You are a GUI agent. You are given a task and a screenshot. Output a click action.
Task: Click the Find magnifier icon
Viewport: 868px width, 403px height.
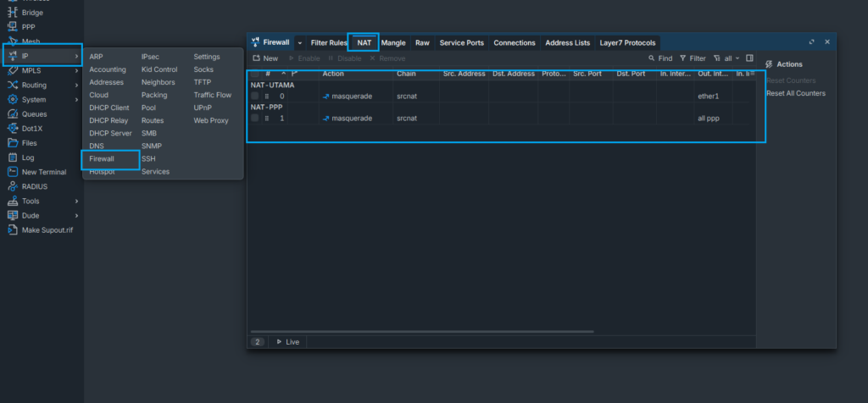click(652, 58)
